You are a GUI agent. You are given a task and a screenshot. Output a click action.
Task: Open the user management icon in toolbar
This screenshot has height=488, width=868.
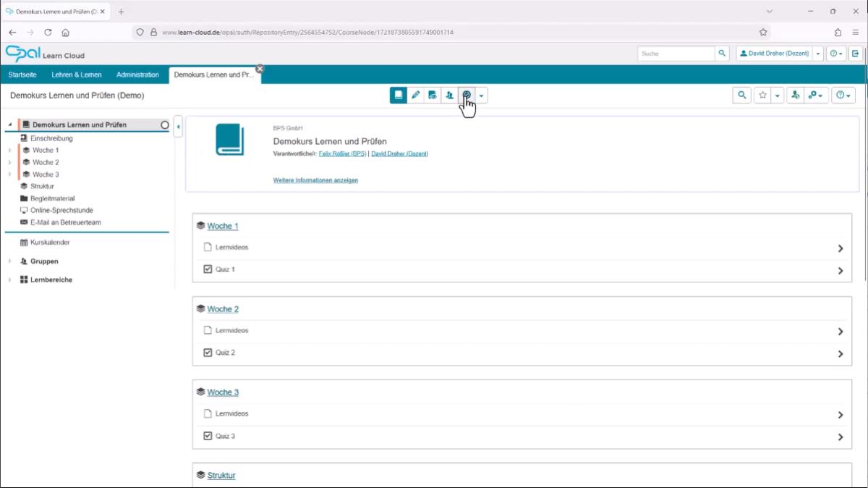tap(449, 95)
